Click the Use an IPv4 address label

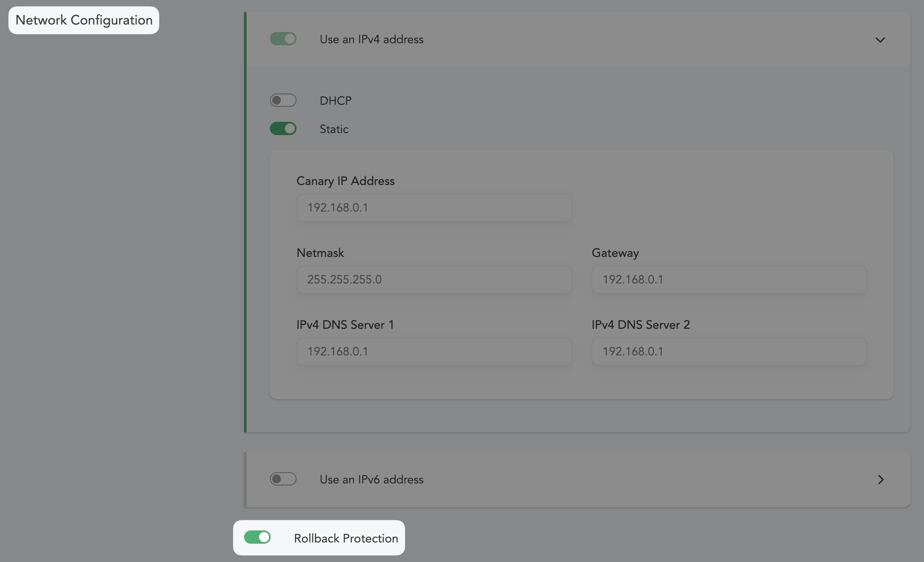click(371, 39)
